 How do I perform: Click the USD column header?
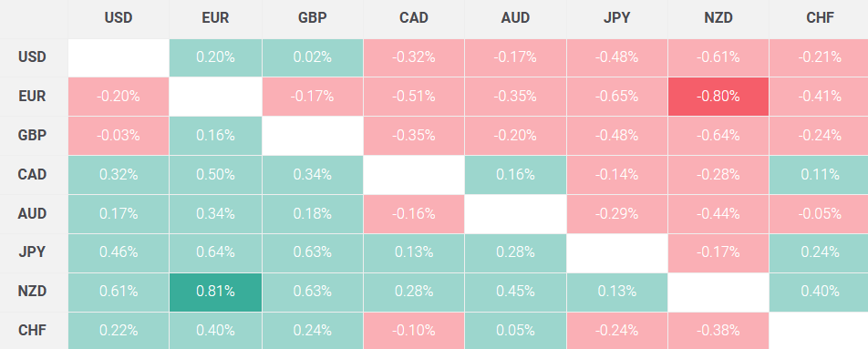[119, 18]
